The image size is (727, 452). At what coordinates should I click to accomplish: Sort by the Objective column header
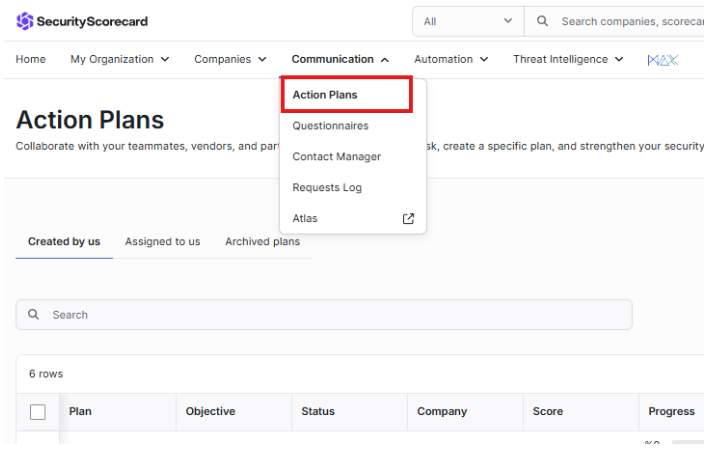click(x=210, y=412)
